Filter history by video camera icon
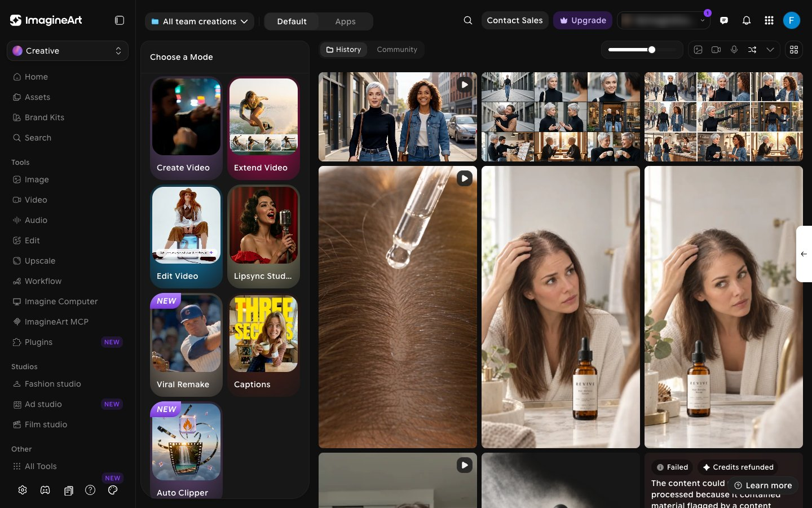 click(716, 50)
